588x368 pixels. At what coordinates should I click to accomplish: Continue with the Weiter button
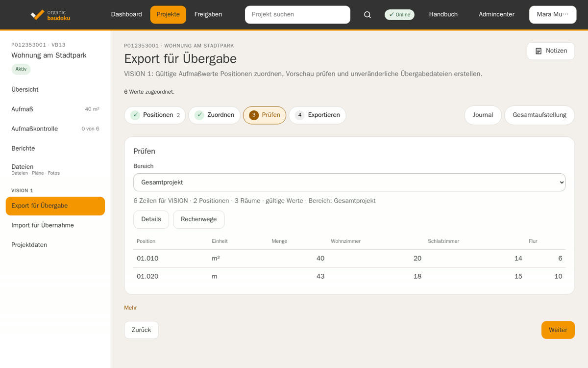(x=558, y=330)
